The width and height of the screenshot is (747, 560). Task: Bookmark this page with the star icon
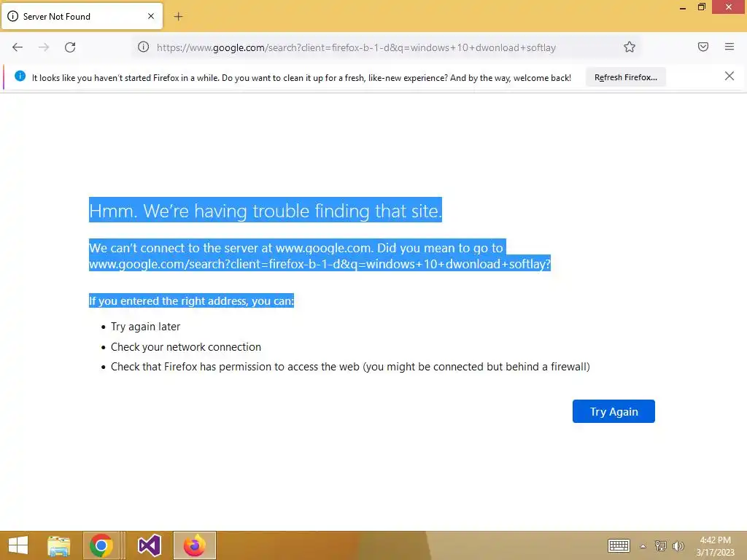pos(630,47)
